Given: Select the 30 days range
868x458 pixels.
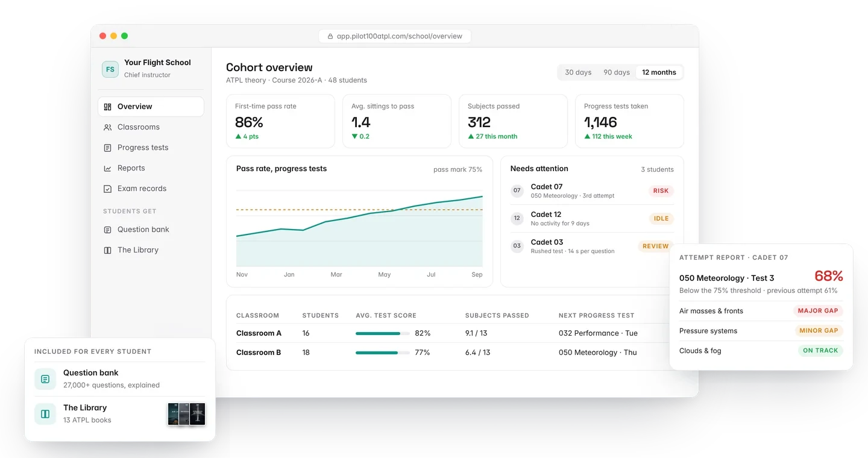Looking at the screenshot, I should [578, 72].
